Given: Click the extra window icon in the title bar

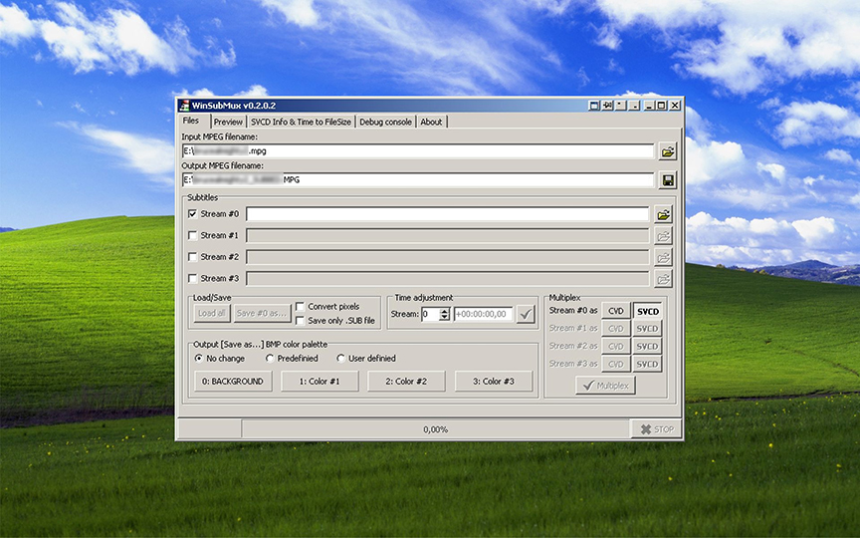Looking at the screenshot, I should 593,105.
